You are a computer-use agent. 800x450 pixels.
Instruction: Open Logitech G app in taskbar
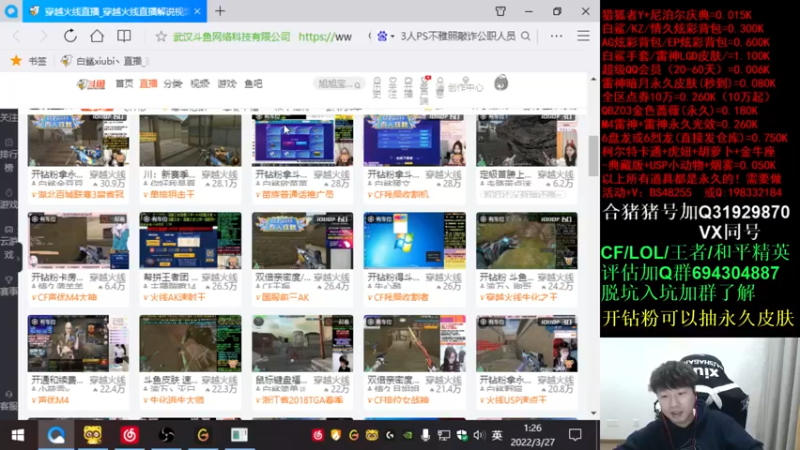point(203,435)
